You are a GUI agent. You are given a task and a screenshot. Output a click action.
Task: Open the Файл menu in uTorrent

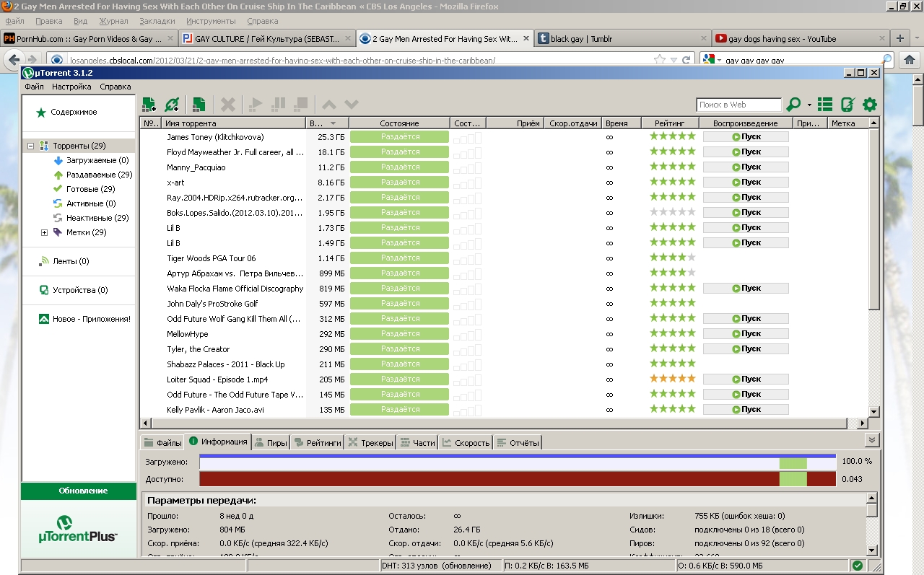tap(34, 87)
